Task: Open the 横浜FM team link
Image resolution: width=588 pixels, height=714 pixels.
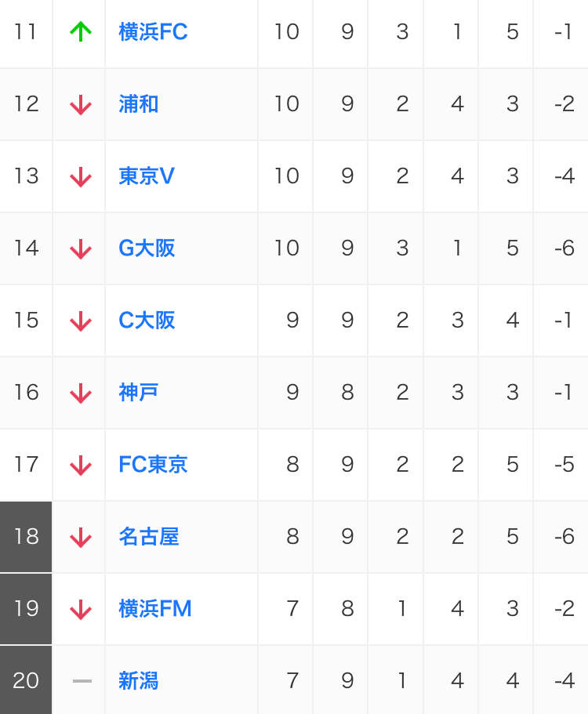Action: 155,608
